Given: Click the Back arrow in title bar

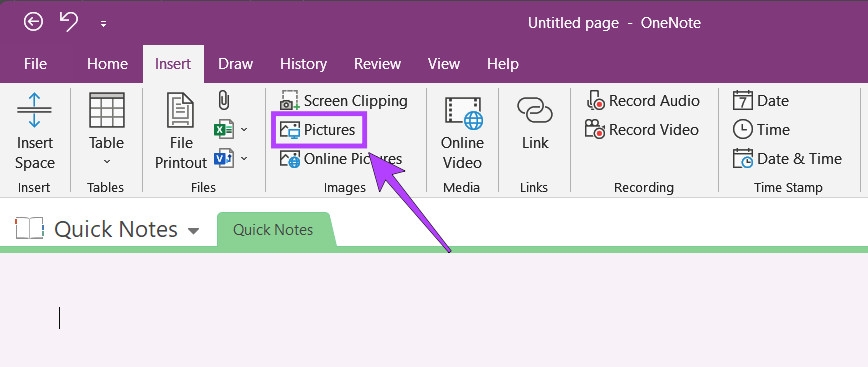Looking at the screenshot, I should coord(34,22).
